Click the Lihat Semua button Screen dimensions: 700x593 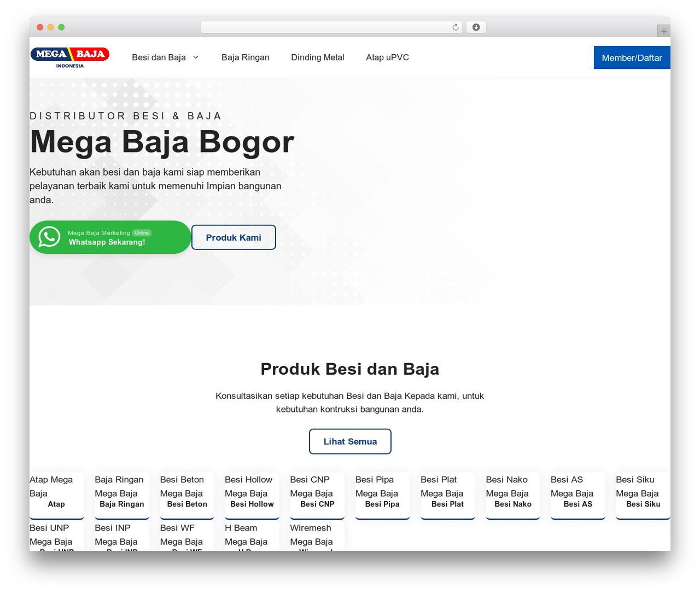350,441
